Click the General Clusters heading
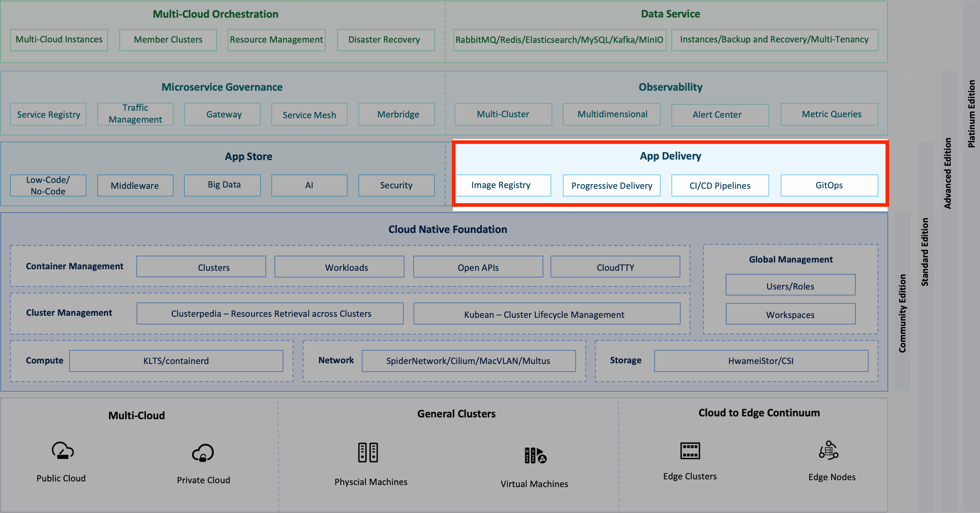Image resolution: width=980 pixels, height=513 pixels. [x=456, y=414]
